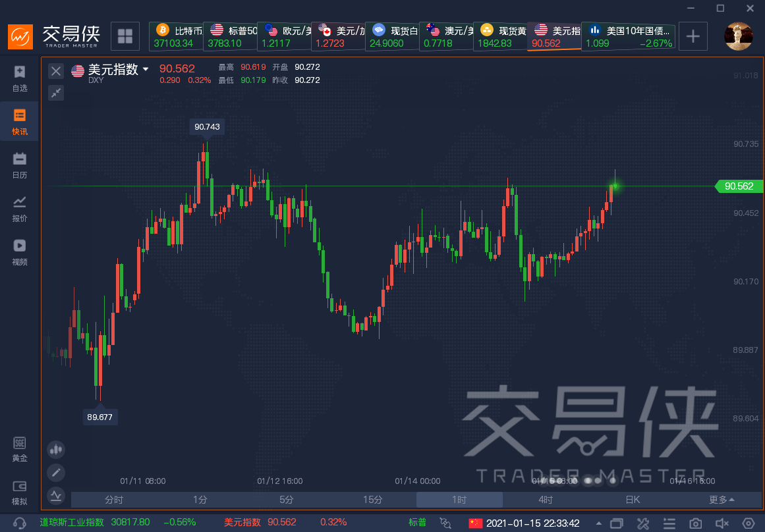Select the 15分 timeframe

click(x=373, y=500)
